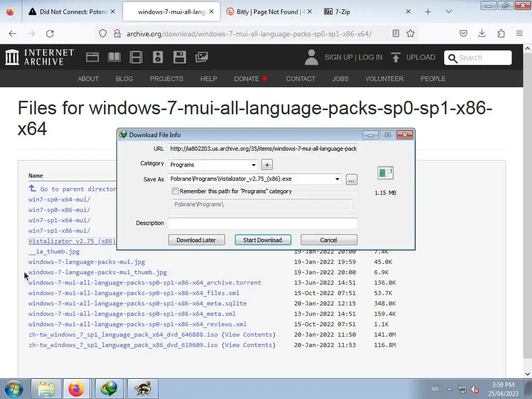532x399 pixels.
Task: Open the Texts book icon
Action: (x=114, y=57)
